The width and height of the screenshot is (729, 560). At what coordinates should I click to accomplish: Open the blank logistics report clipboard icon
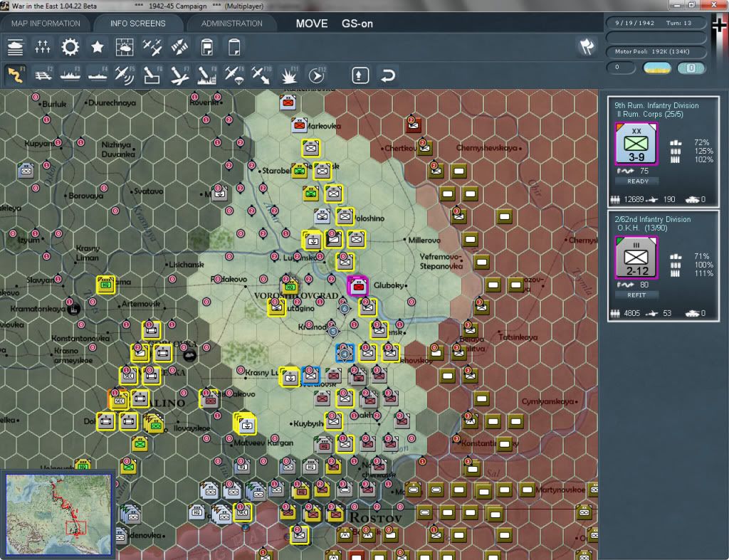234,47
